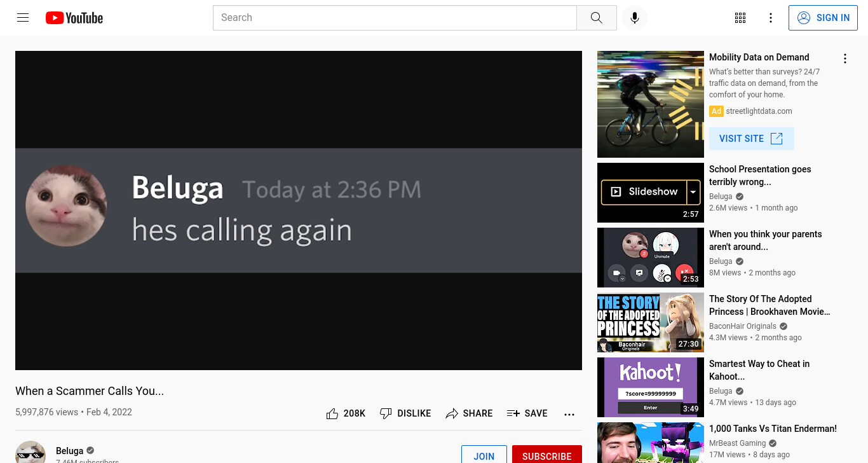Open Smartest Way to Cheat in Kahoot thumbnail
The height and width of the screenshot is (463, 868).
pos(651,387)
